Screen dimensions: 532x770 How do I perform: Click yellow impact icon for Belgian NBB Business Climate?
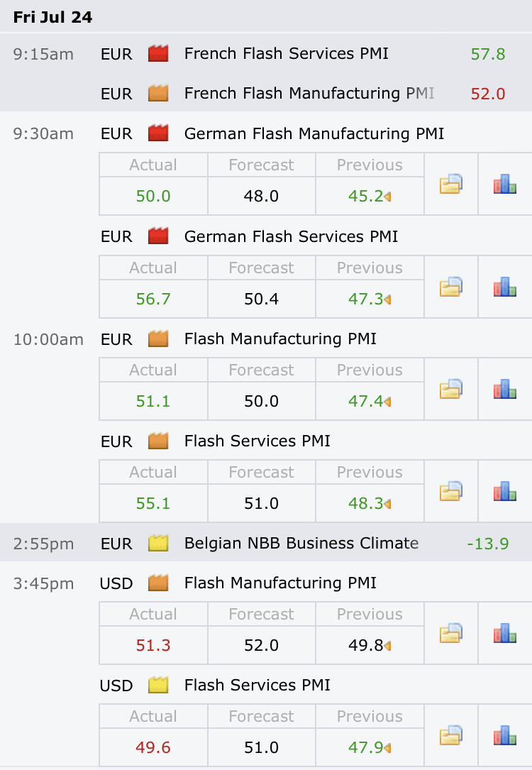tap(158, 543)
